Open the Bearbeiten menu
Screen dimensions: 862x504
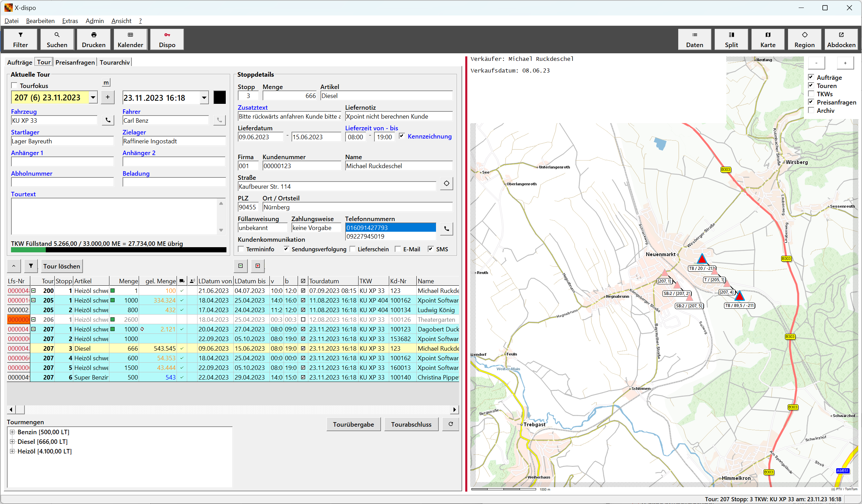[40, 21]
